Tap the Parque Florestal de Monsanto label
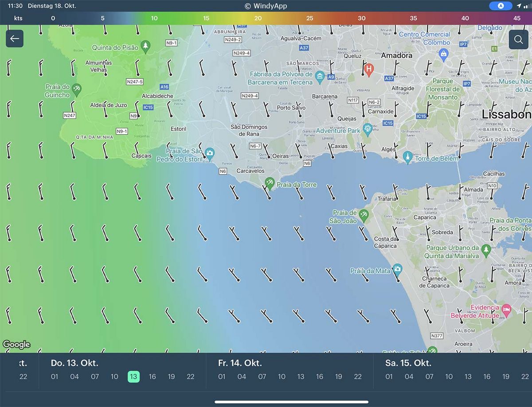 click(443, 89)
